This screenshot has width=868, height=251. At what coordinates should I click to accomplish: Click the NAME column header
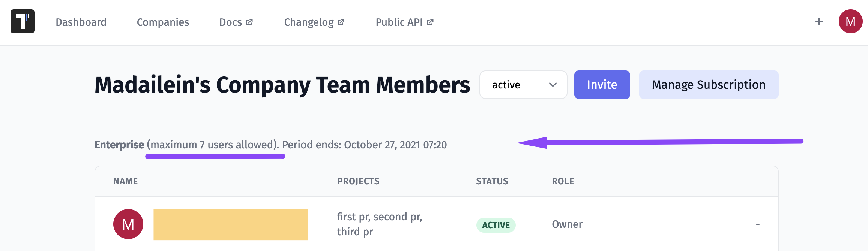(126, 181)
